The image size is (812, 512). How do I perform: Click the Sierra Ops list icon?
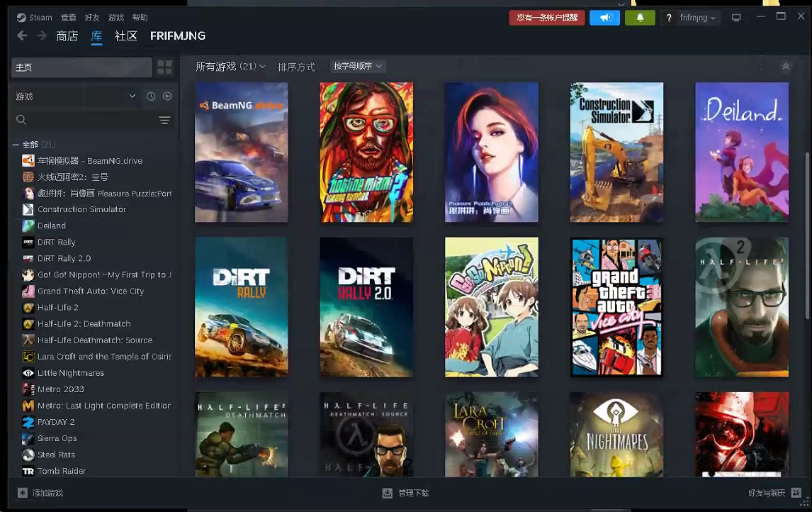[28, 438]
